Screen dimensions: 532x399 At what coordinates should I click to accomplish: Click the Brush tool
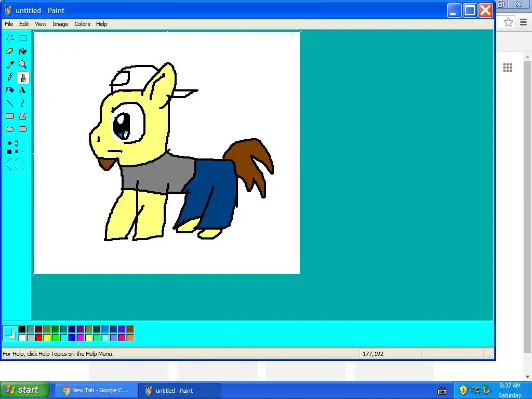23,77
